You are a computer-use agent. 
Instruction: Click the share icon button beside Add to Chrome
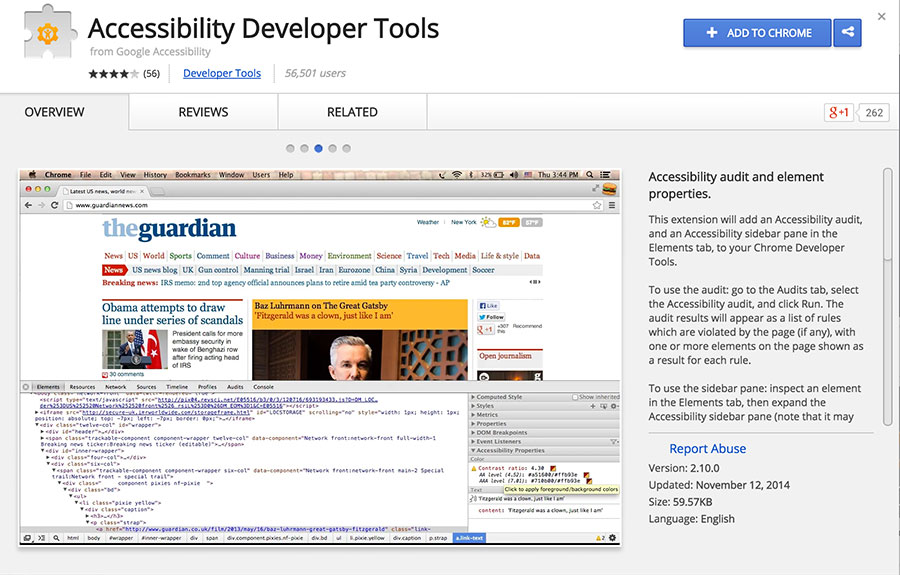tap(848, 33)
